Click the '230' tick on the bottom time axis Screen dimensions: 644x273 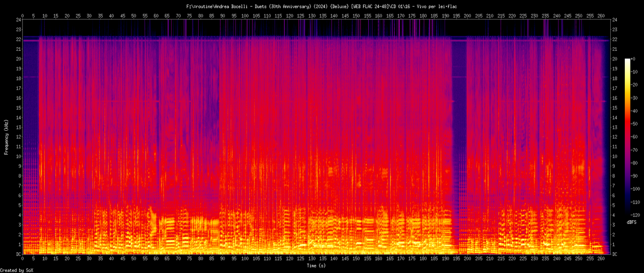(534, 259)
